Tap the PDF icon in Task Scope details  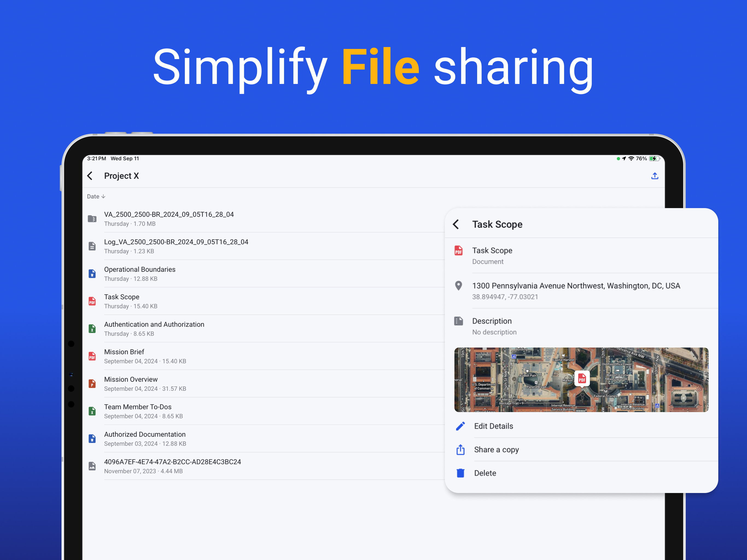tap(458, 251)
